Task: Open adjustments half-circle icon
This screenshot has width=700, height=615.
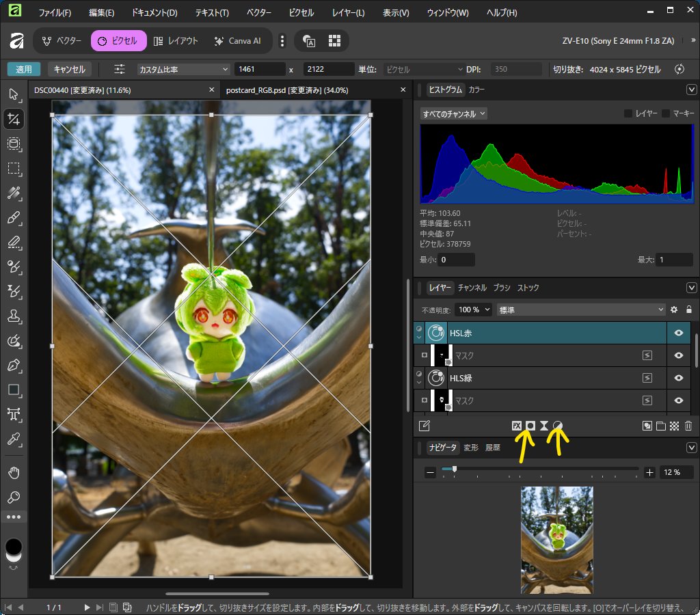Action: (x=558, y=426)
